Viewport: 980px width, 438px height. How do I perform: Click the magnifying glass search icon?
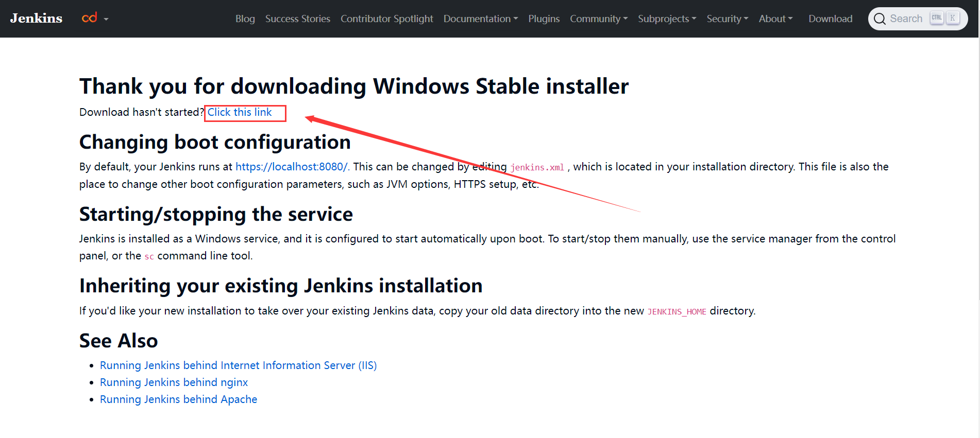coord(880,19)
